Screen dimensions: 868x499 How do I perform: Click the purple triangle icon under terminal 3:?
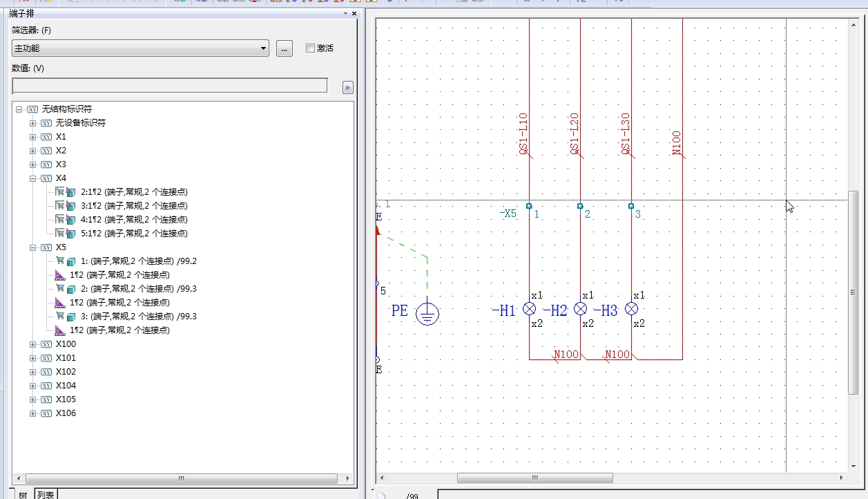tap(60, 330)
